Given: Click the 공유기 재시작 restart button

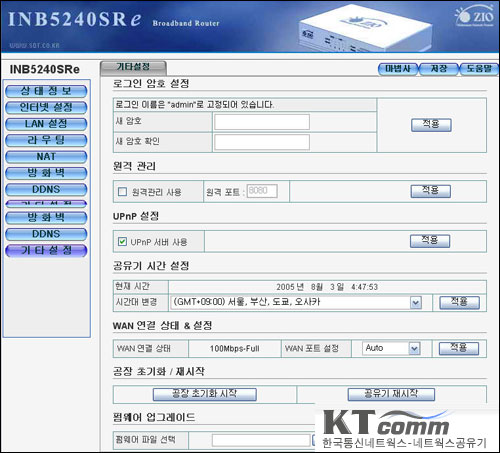Looking at the screenshot, I should [x=391, y=394].
